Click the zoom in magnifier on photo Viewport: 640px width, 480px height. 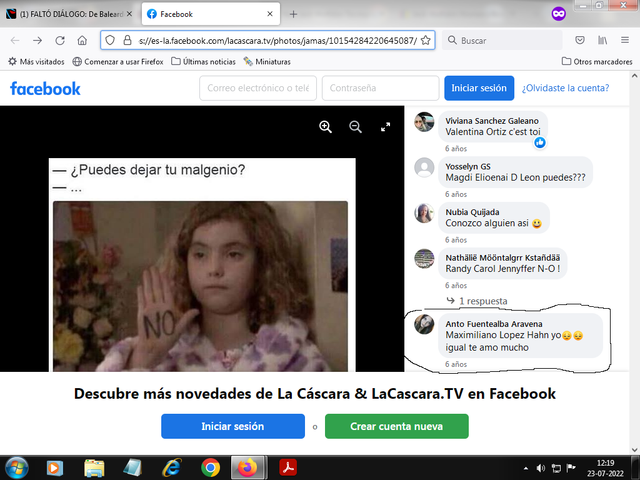coord(325,127)
